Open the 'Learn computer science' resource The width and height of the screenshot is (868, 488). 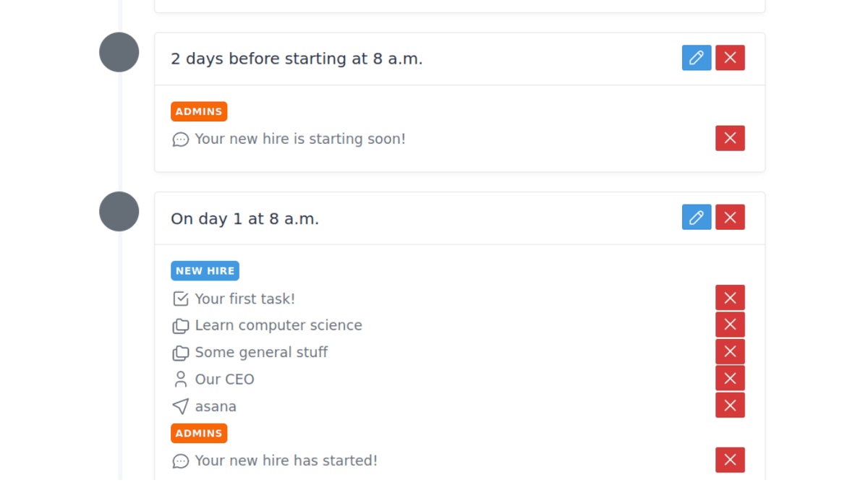pos(278,325)
